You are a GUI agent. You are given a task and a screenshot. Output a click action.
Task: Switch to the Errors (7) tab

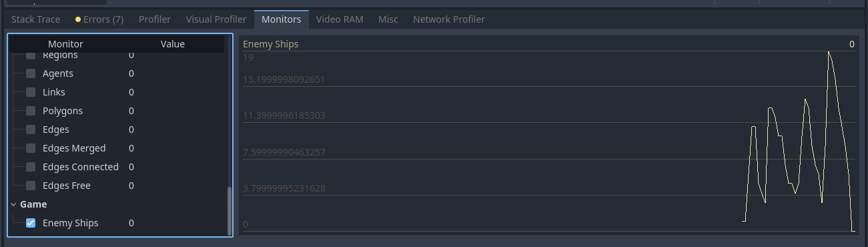point(99,19)
